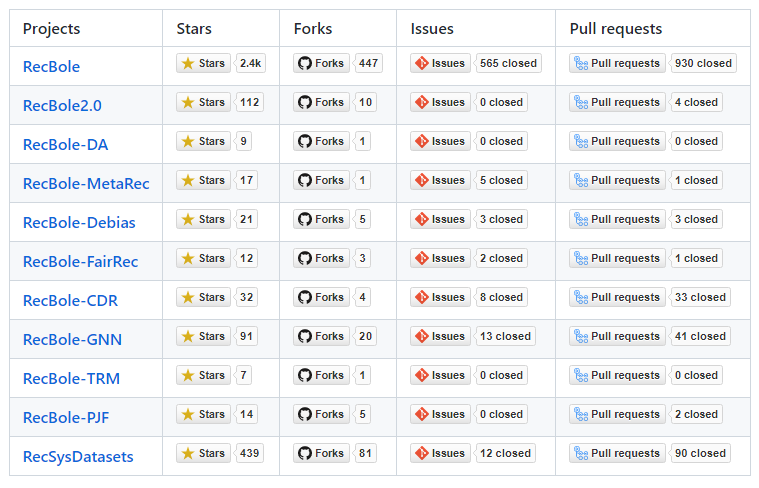Screen dimensions: 759x488
Task: Click the star icon in the RecBole-Debias row
Action: tap(188, 219)
